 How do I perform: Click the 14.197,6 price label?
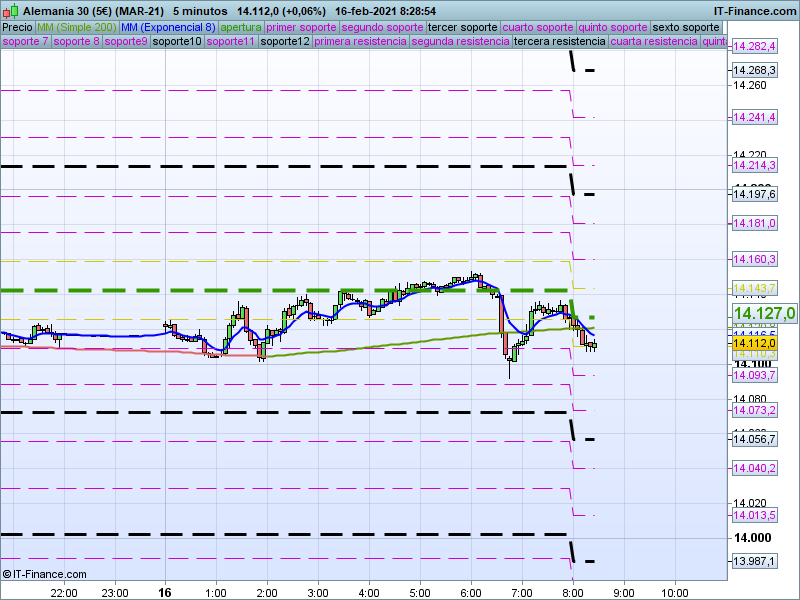click(x=754, y=194)
